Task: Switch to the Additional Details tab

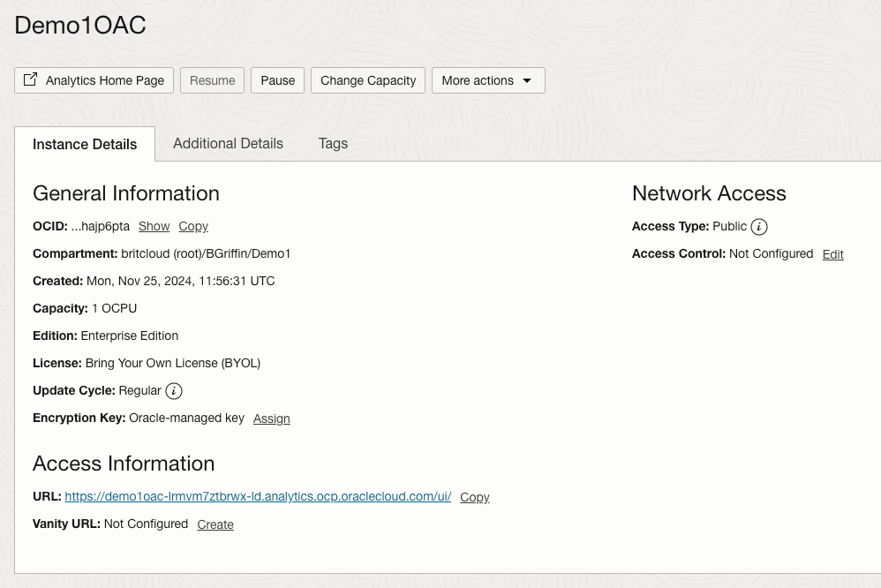Action: tap(228, 144)
